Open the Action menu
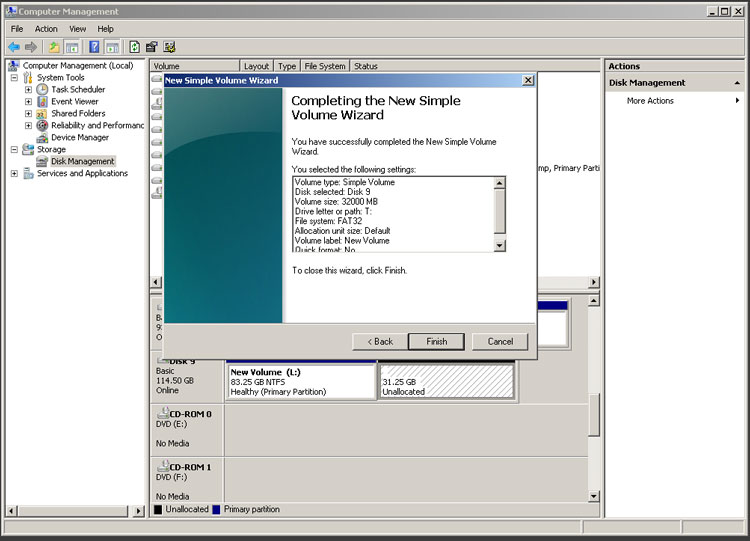Viewport: 750px width, 541px height. [46, 29]
